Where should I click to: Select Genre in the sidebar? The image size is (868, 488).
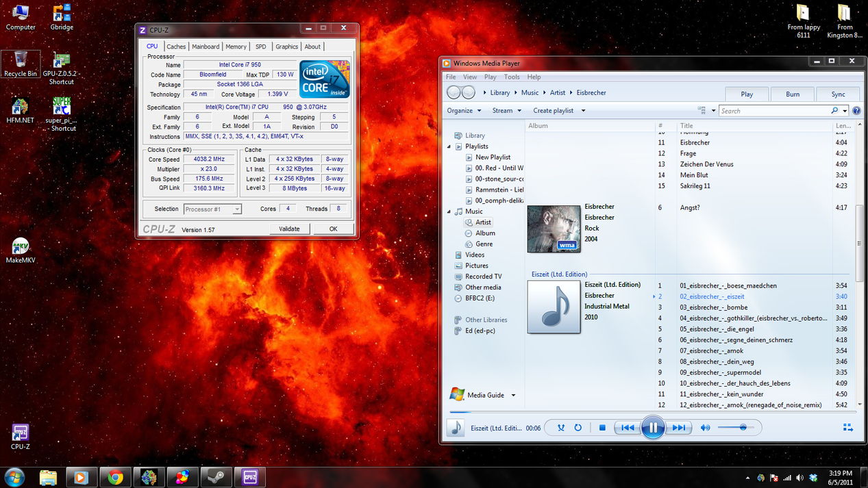(x=484, y=244)
